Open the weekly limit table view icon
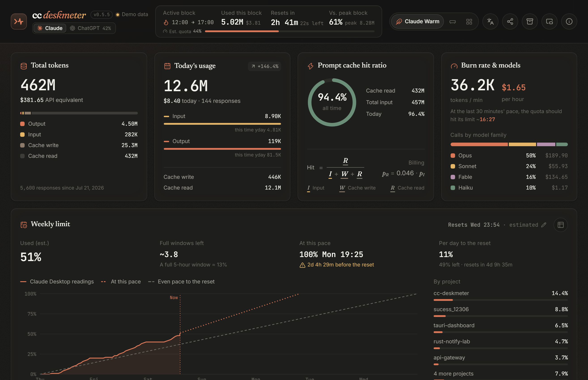588x380 pixels. tap(560, 225)
